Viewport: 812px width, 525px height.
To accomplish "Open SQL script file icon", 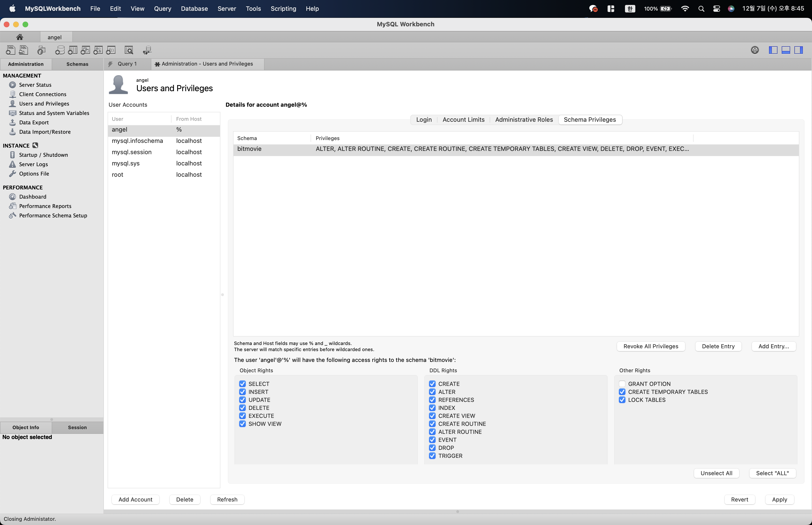I will (23, 50).
